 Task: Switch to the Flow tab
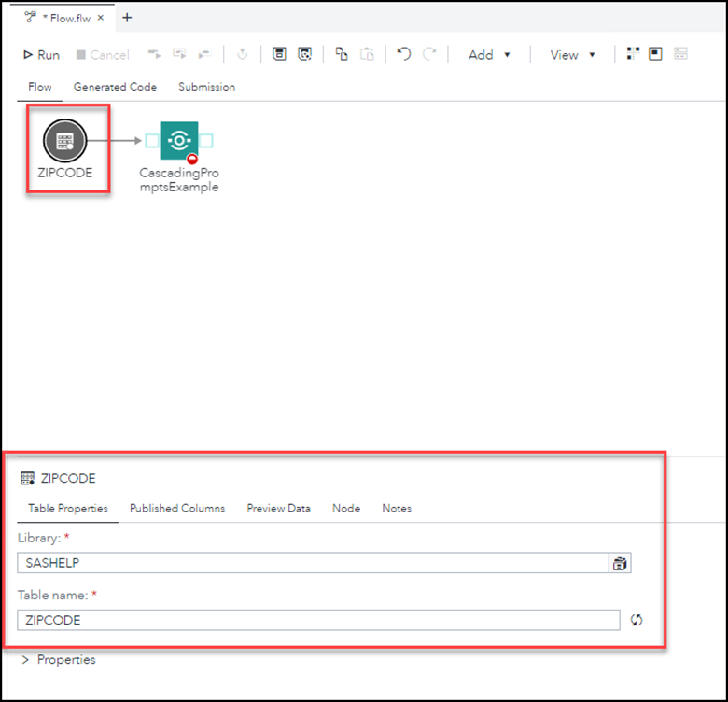(40, 87)
